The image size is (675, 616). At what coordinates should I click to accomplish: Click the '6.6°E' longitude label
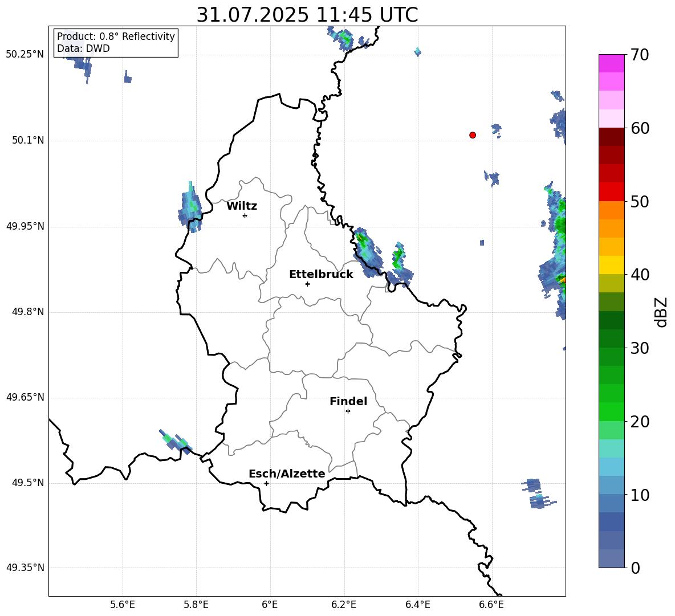click(x=491, y=605)
